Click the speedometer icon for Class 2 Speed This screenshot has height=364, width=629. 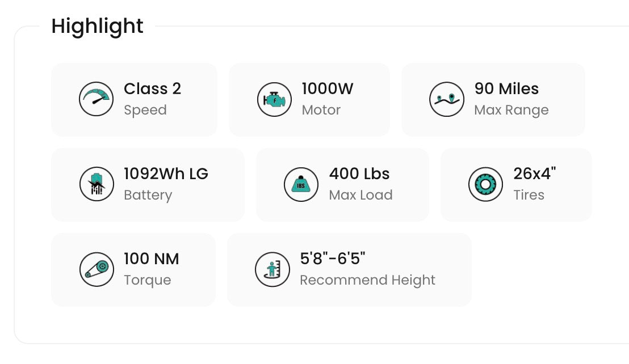96,99
